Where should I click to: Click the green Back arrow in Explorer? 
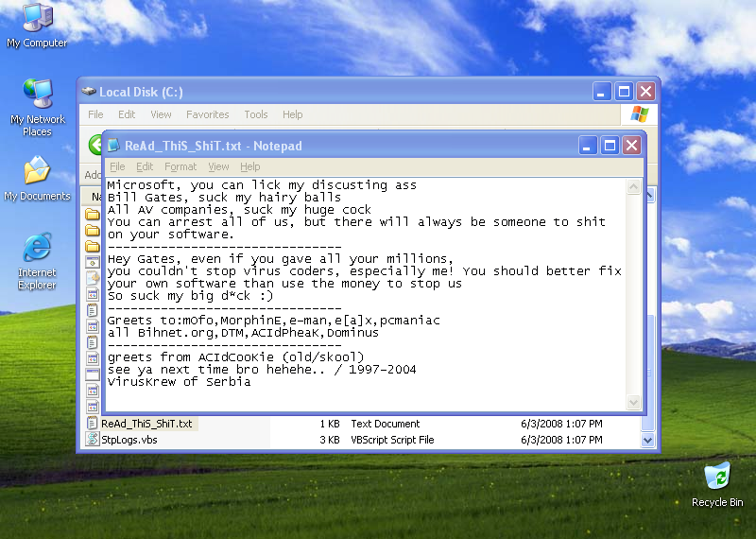click(95, 145)
